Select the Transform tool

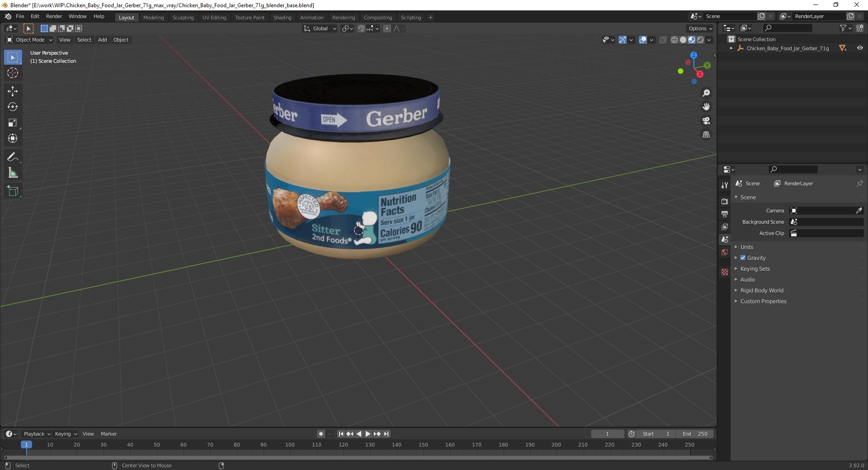(x=13, y=139)
